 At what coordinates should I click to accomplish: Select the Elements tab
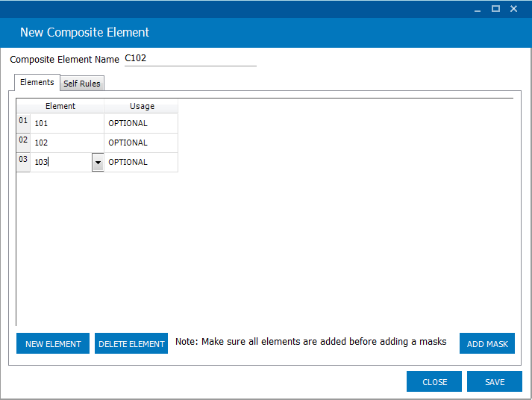pyautogui.click(x=37, y=82)
